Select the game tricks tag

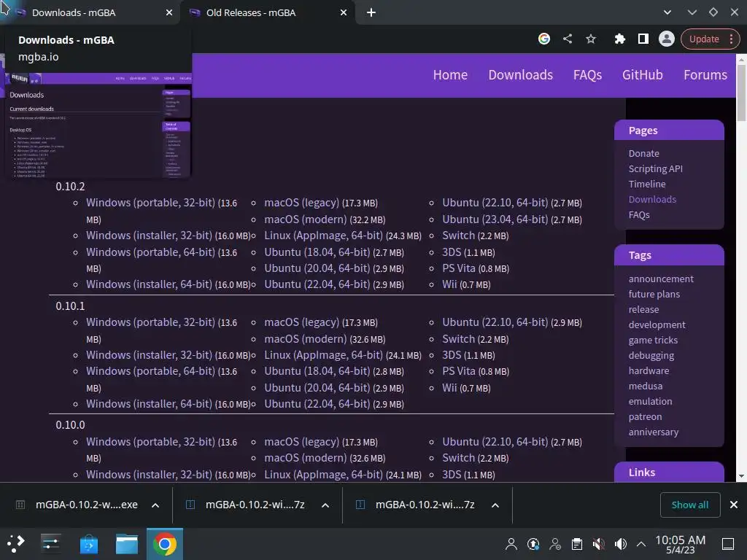click(x=653, y=340)
